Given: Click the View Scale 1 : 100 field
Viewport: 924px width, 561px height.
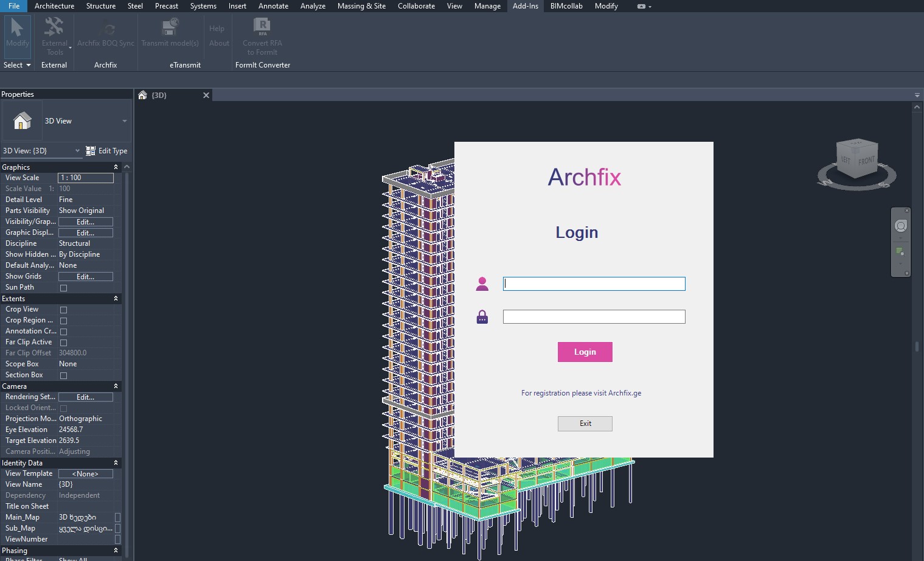Looking at the screenshot, I should tap(86, 178).
